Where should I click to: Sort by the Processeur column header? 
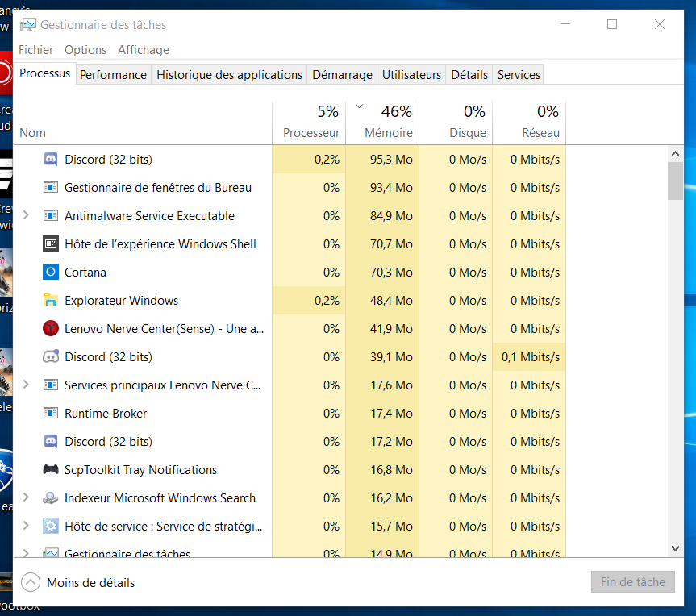310,123
